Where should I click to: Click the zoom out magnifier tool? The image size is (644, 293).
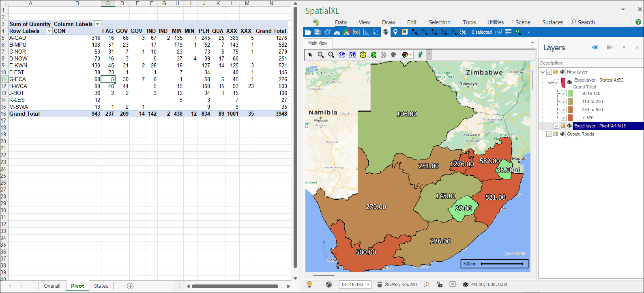coord(331,55)
